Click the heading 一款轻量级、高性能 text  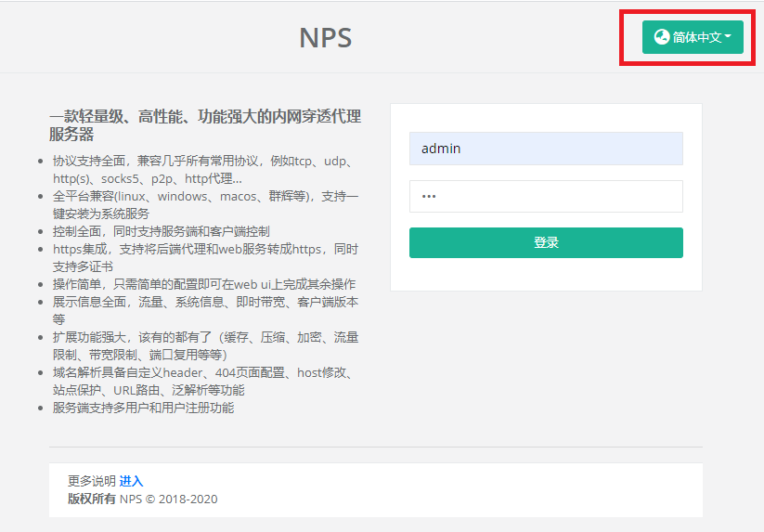(205, 125)
